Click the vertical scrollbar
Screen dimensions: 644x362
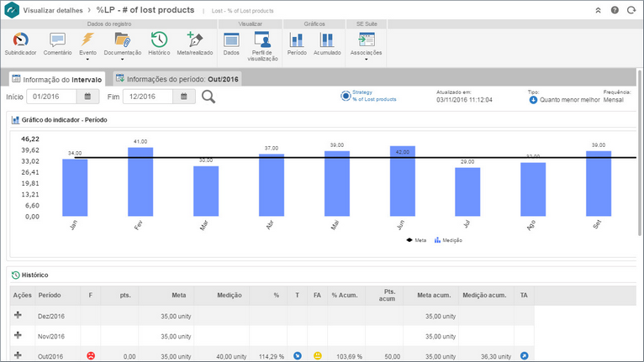tap(640, 153)
